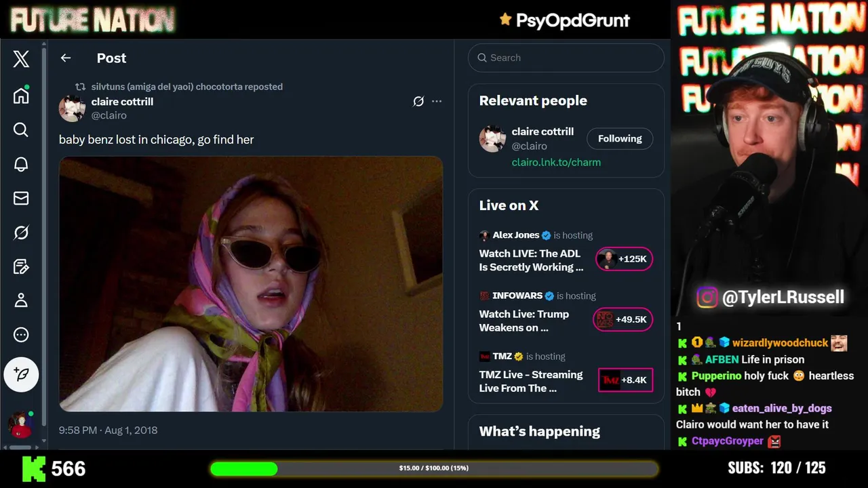Open the Lists icon in sidebar
Image resolution: width=868 pixels, height=488 pixels.
coord(21,266)
